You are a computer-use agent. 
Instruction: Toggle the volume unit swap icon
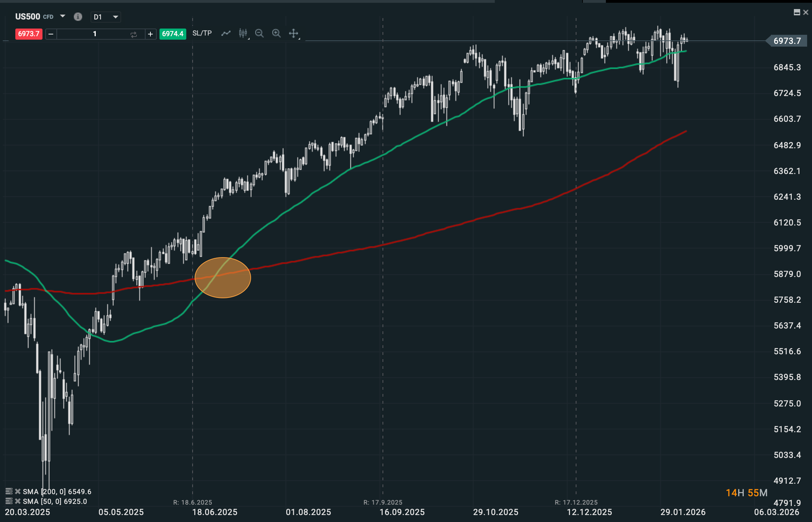pyautogui.click(x=134, y=34)
